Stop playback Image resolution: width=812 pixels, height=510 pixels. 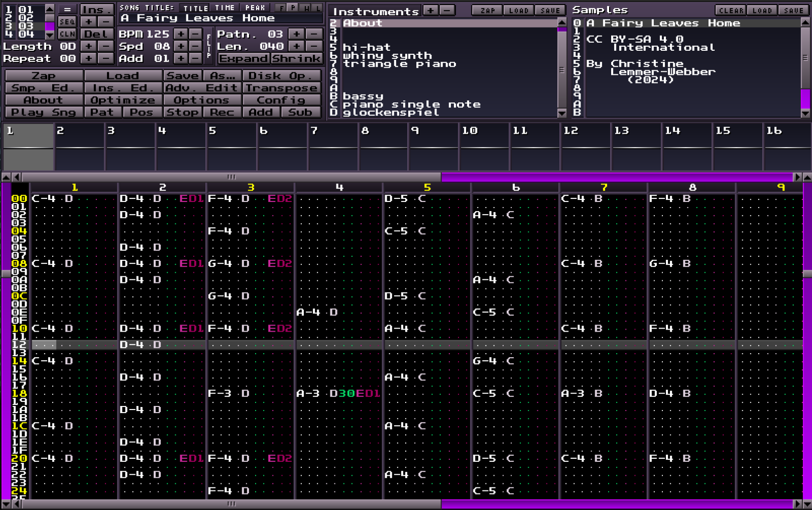point(182,112)
